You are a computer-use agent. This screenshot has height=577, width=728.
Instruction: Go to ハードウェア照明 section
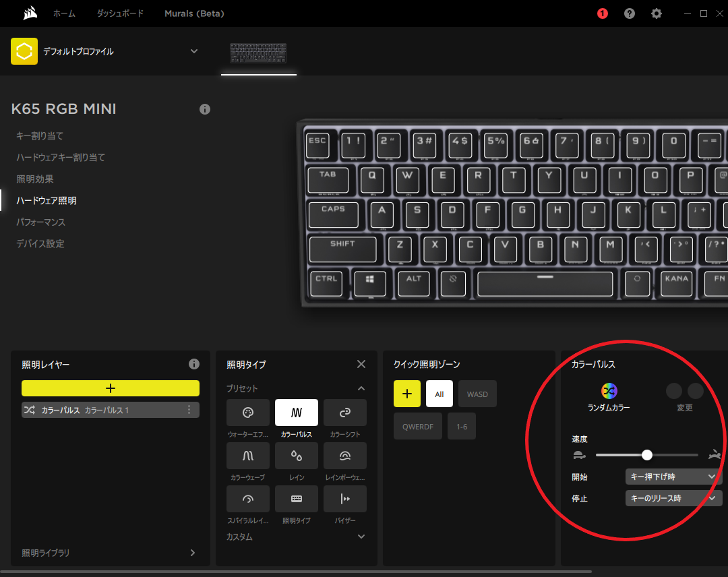point(47,200)
